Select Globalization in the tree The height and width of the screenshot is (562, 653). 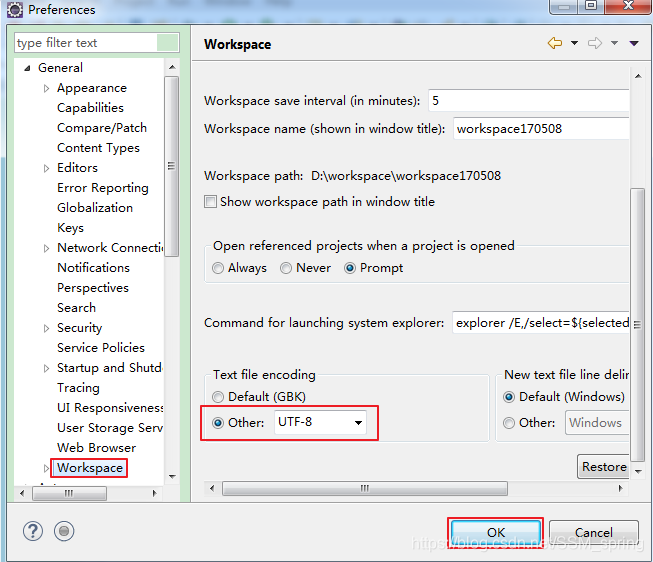point(95,207)
